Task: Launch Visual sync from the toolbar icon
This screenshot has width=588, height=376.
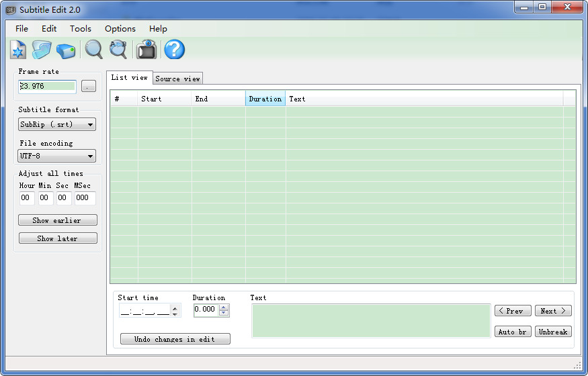Action: pyautogui.click(x=146, y=50)
